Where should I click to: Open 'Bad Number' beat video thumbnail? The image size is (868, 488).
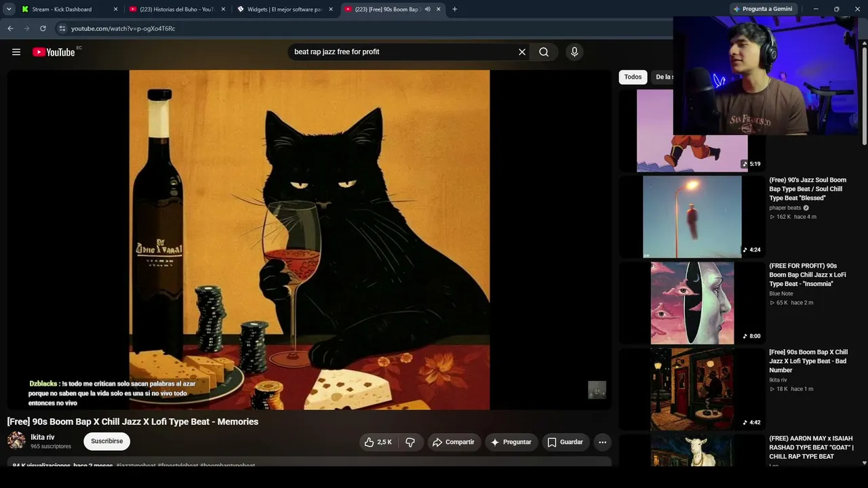[x=692, y=389]
